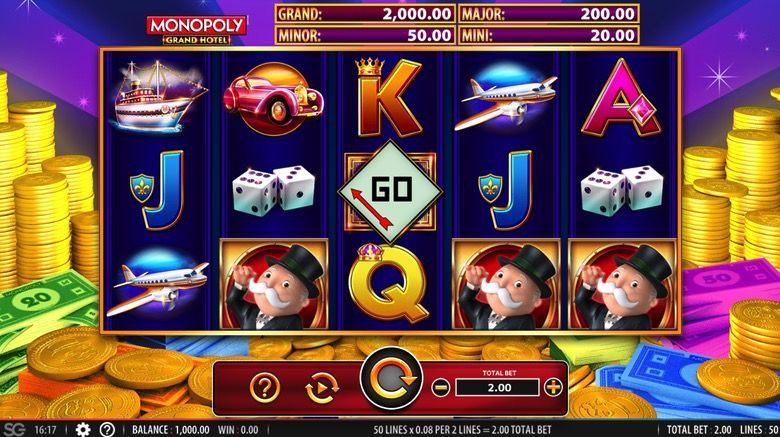Click the large circular spin button
The height and width of the screenshot is (437, 780).
point(391,379)
